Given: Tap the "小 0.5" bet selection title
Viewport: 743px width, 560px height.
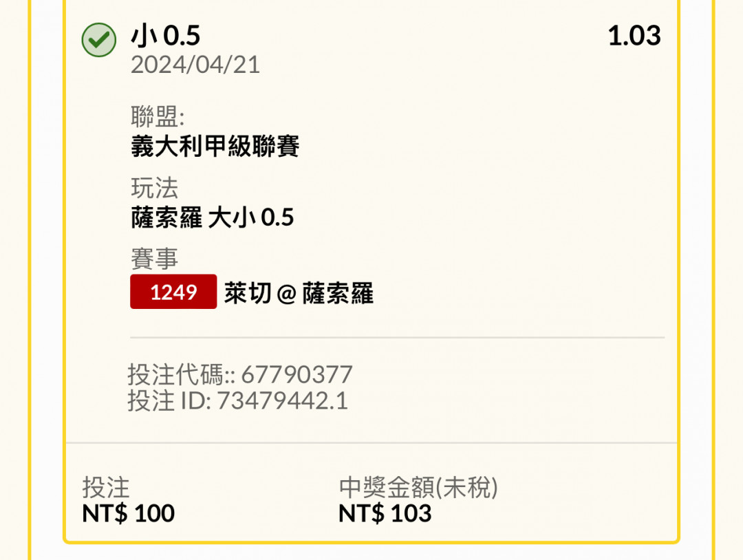Looking at the screenshot, I should coord(165,36).
